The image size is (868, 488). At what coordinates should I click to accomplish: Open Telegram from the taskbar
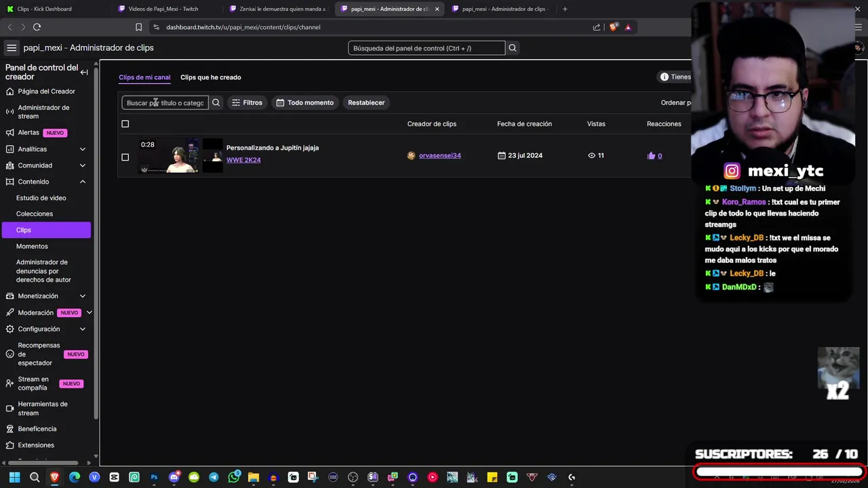pyautogui.click(x=214, y=477)
